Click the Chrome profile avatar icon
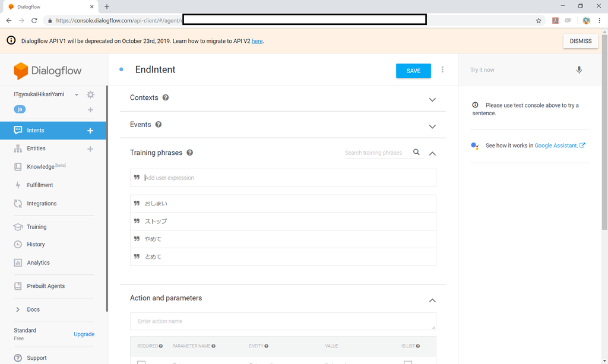The height and width of the screenshot is (364, 608). pyautogui.click(x=586, y=21)
